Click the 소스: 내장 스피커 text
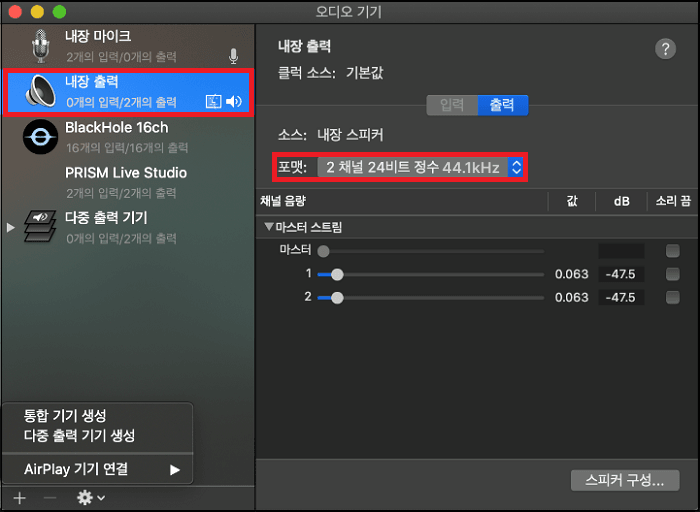The width and height of the screenshot is (700, 512). [330, 135]
